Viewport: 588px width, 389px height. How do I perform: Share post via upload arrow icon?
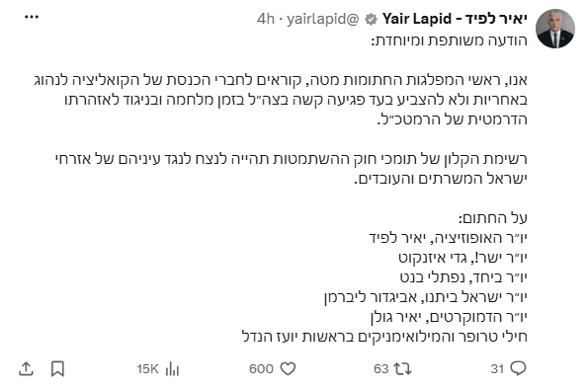[x=26, y=369]
